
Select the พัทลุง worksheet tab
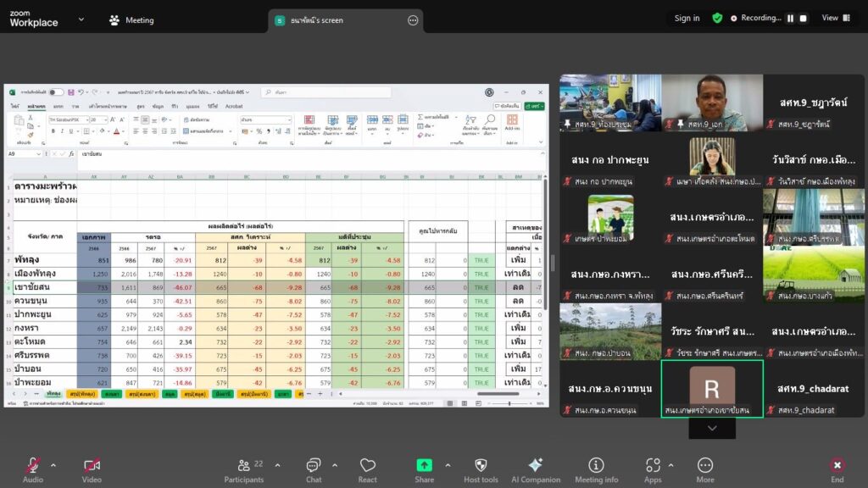tap(53, 395)
